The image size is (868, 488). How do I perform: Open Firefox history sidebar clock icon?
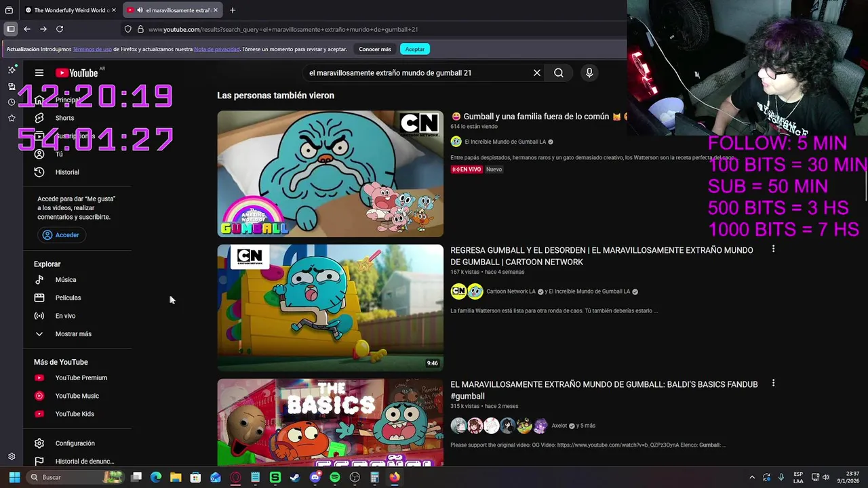point(12,102)
